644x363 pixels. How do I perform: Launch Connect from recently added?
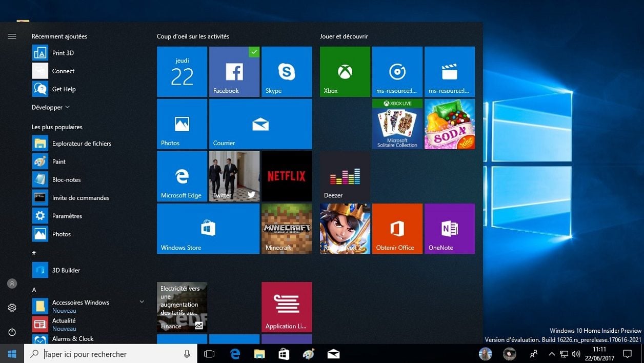click(87, 71)
